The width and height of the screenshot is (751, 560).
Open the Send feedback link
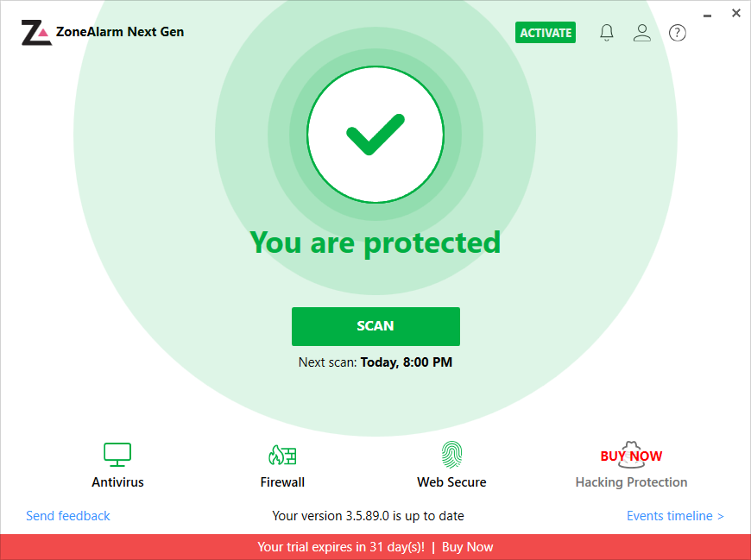click(68, 516)
